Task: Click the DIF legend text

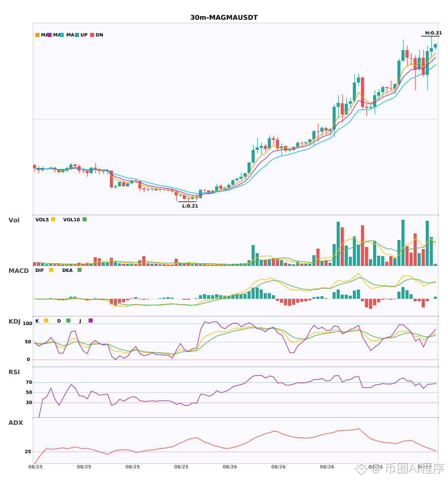Action: pos(39,270)
